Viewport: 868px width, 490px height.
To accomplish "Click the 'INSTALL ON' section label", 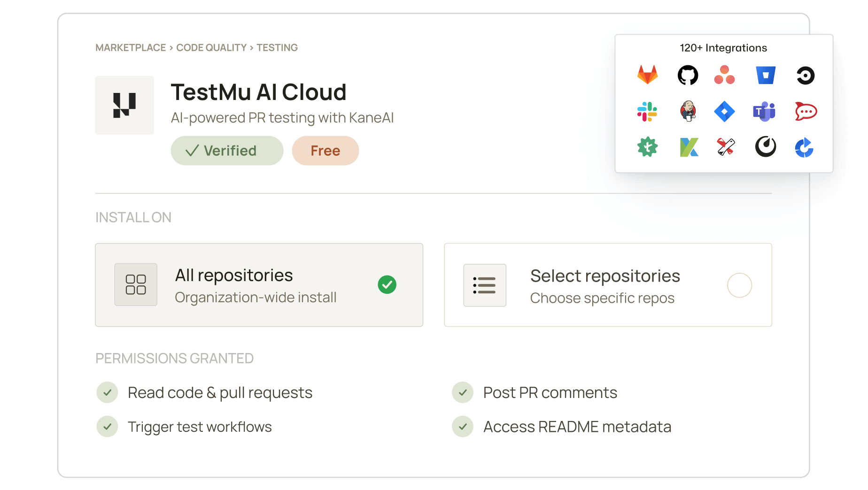I will [x=133, y=218].
